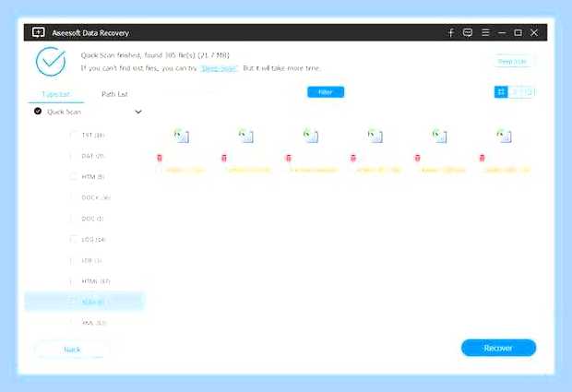Collapse the Quick Scan tree chevron
This screenshot has width=572, height=392.
coord(138,112)
